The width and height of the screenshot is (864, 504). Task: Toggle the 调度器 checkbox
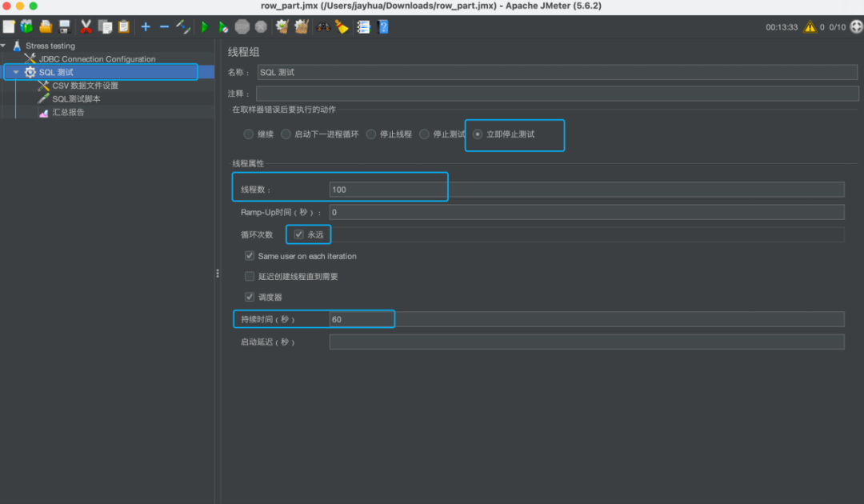pyautogui.click(x=250, y=297)
